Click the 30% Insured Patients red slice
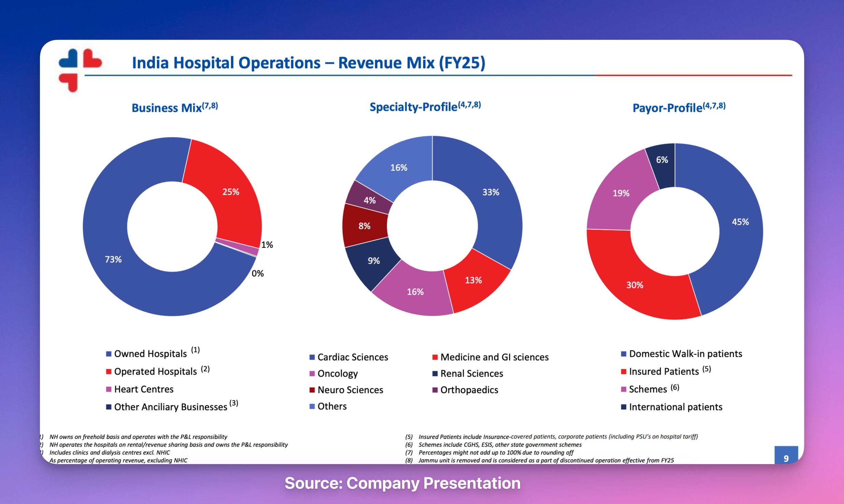This screenshot has width=844, height=504. coord(634,285)
